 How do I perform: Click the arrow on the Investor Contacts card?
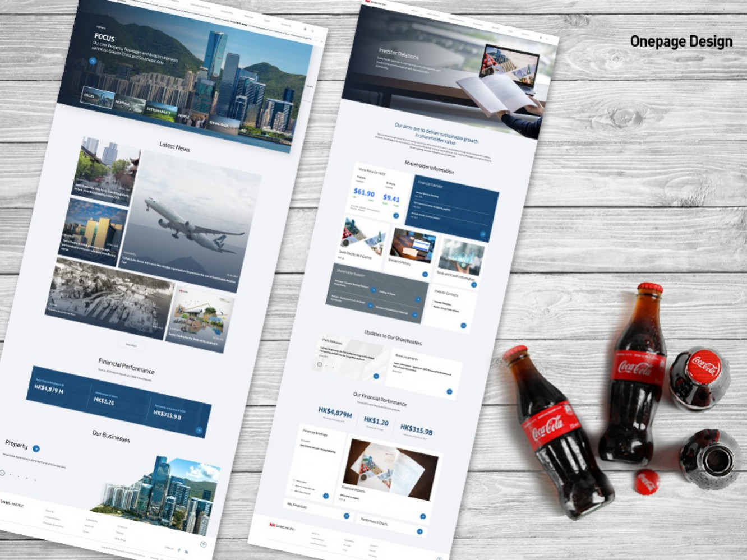pyautogui.click(x=463, y=325)
